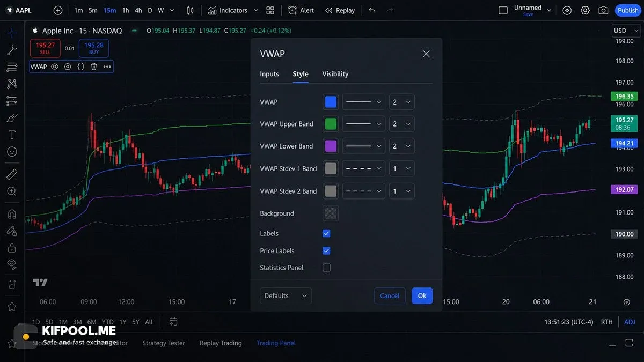Select the crosshair cursor tool
Viewport: 644px width, 362px height.
click(x=12, y=33)
